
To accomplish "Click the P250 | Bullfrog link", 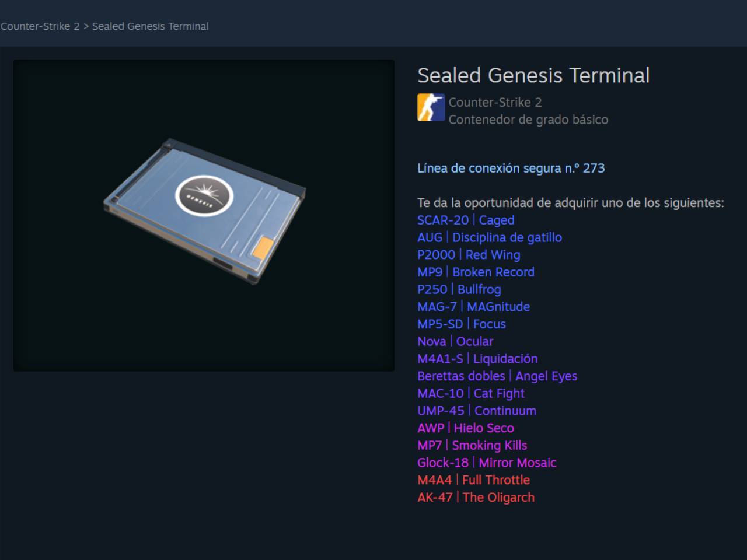I will [x=459, y=289].
